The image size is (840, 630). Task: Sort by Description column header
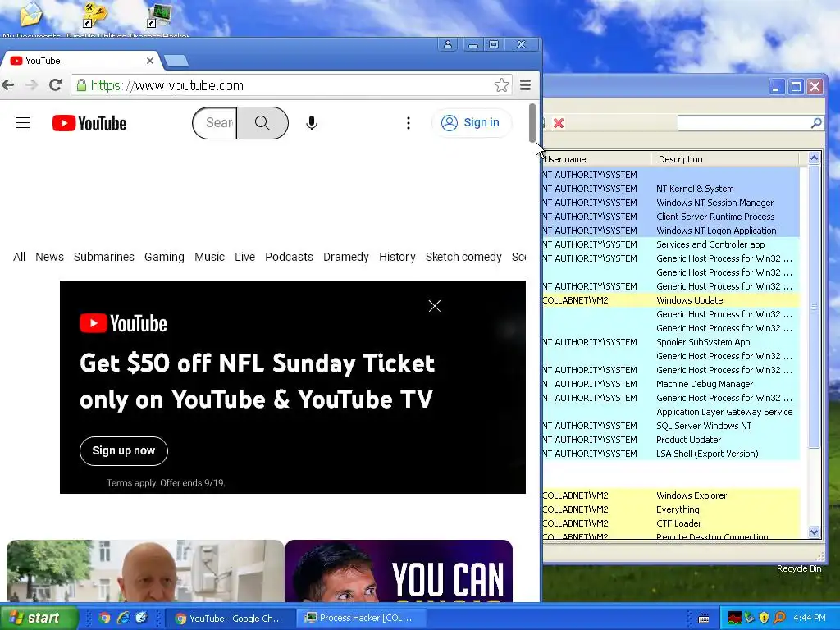tap(725, 159)
